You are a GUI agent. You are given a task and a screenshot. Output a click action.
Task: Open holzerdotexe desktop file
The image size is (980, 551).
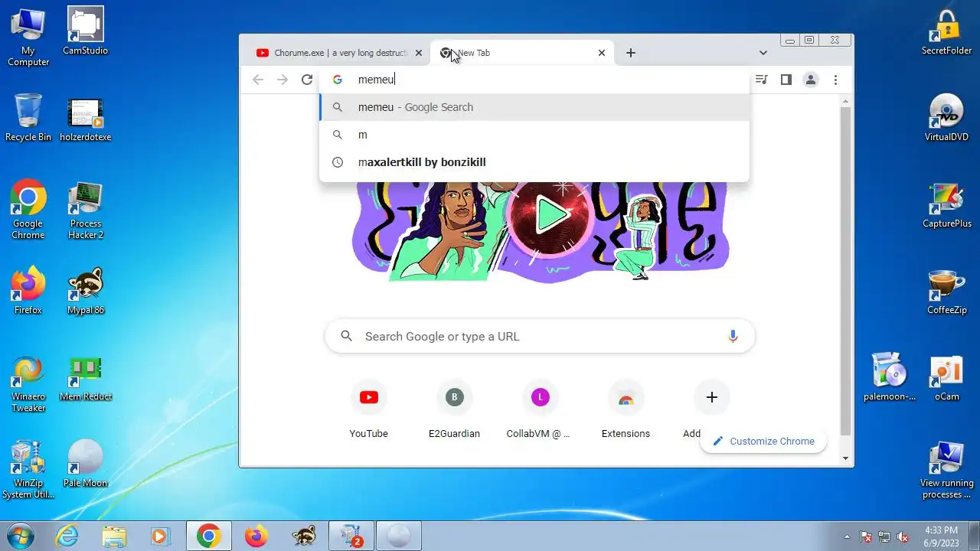pyautogui.click(x=86, y=119)
